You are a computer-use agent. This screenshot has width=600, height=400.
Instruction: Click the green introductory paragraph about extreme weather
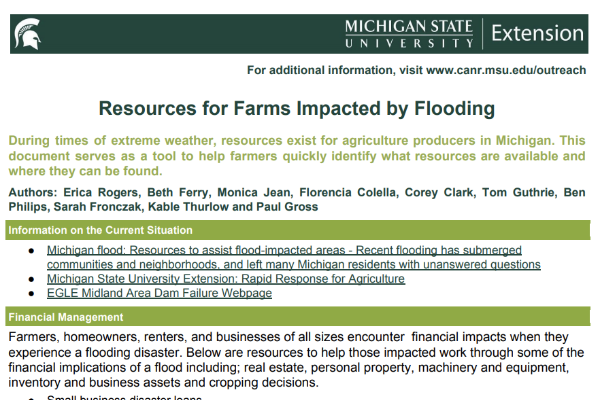coord(297,156)
